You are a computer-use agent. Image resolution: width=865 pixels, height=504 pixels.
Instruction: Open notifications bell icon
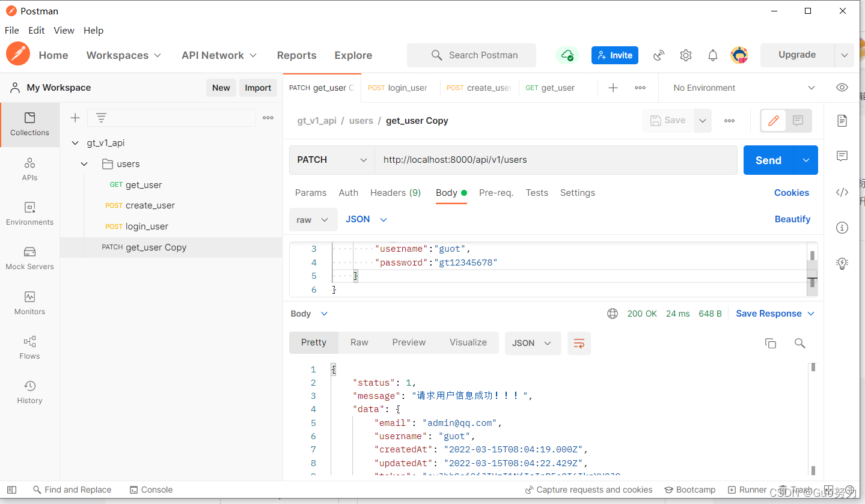[x=713, y=55]
